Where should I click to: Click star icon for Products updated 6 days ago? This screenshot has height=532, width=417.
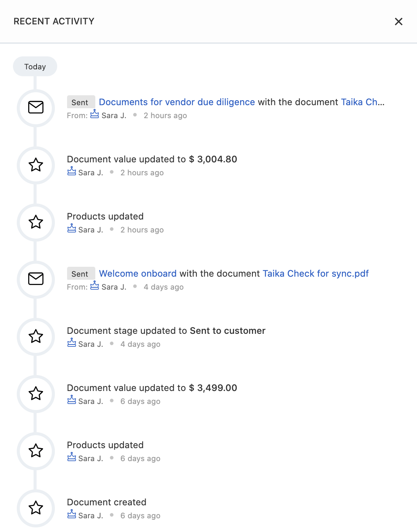pyautogui.click(x=36, y=451)
